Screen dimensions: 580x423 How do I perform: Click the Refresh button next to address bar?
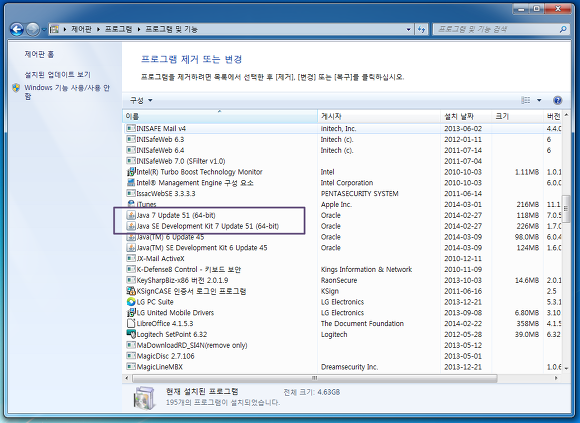pos(421,29)
